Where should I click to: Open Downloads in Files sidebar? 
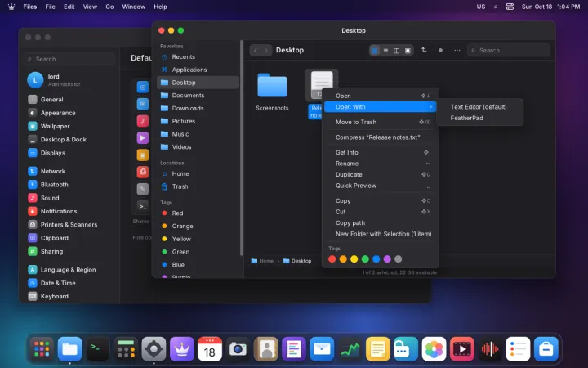[x=198, y=108]
